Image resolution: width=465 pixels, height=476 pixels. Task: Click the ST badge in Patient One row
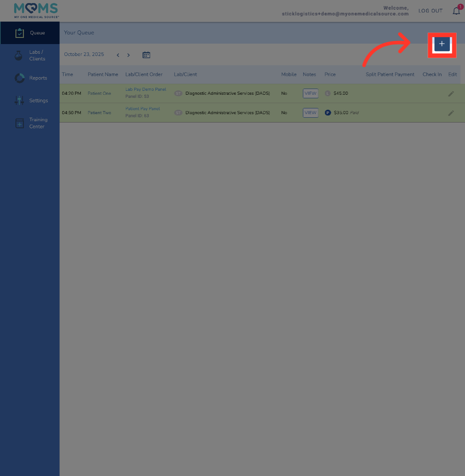tap(178, 93)
